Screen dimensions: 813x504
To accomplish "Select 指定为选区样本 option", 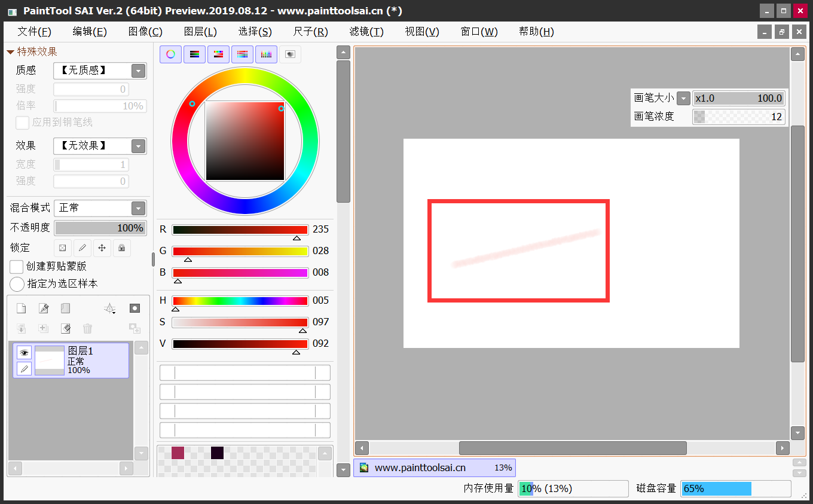I will coord(17,284).
